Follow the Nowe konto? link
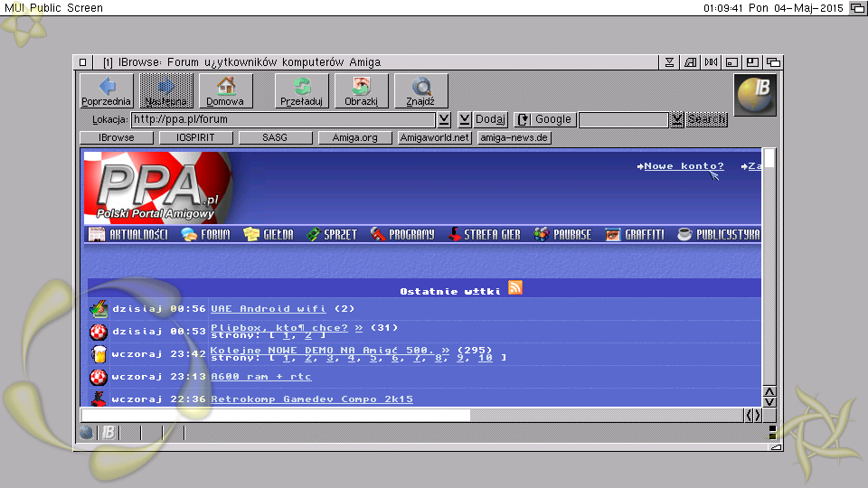Image resolution: width=868 pixels, height=488 pixels. tap(684, 166)
